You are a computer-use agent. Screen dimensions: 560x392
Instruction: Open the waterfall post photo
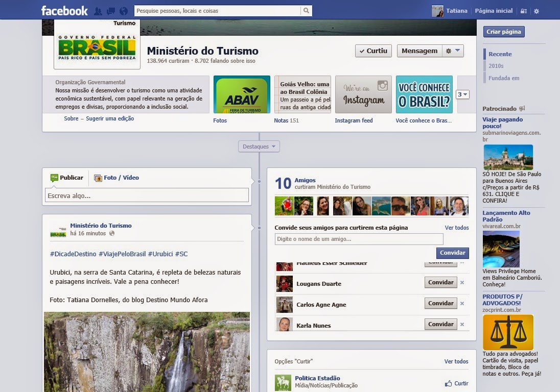click(x=147, y=352)
